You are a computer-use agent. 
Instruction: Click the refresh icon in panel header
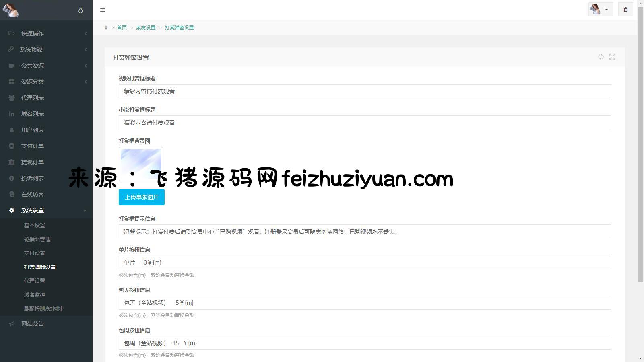click(601, 57)
